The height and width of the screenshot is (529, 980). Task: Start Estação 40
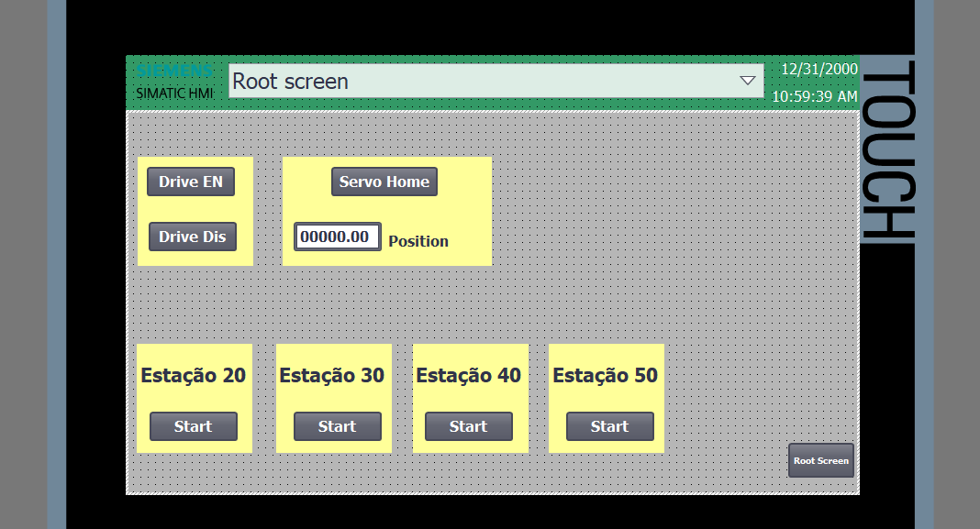(x=469, y=426)
